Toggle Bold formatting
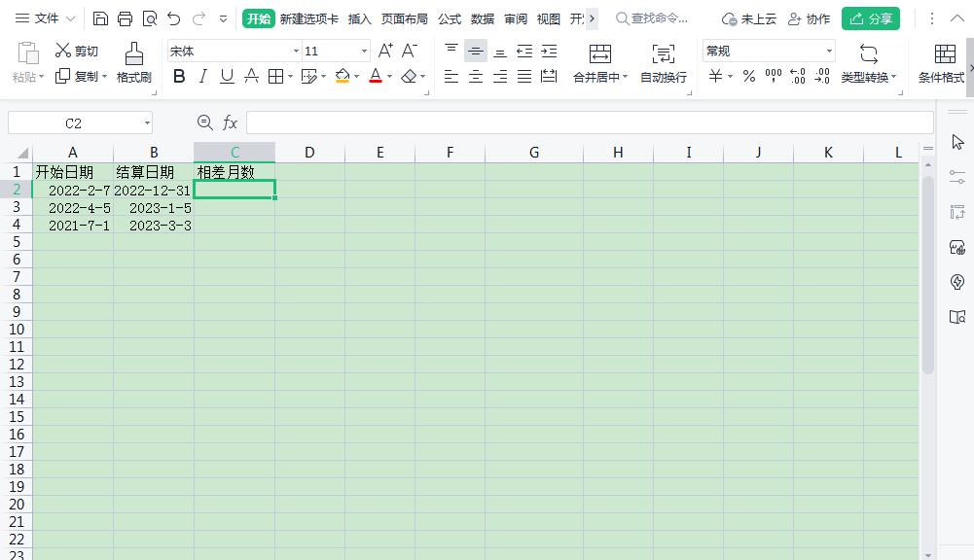The width and height of the screenshot is (974, 560). 179,77
